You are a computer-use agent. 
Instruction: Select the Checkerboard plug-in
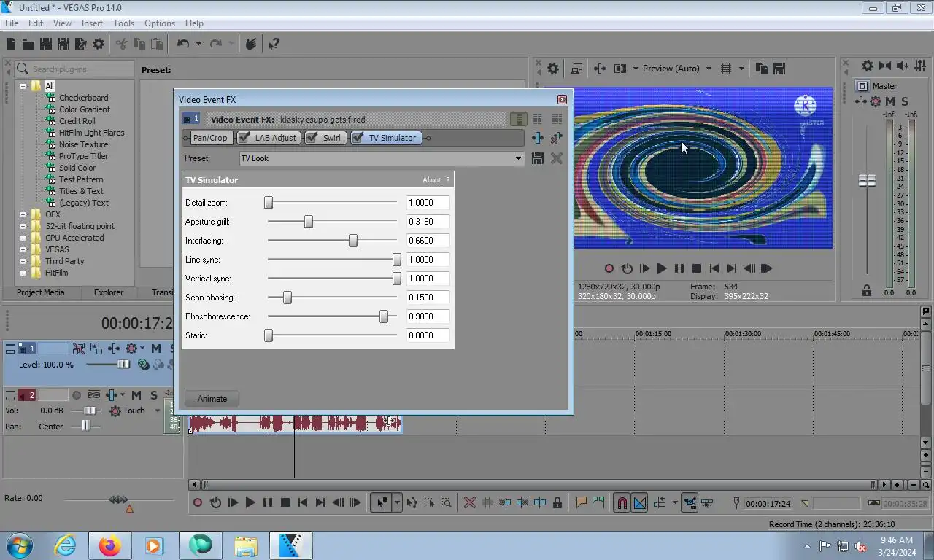coord(84,98)
